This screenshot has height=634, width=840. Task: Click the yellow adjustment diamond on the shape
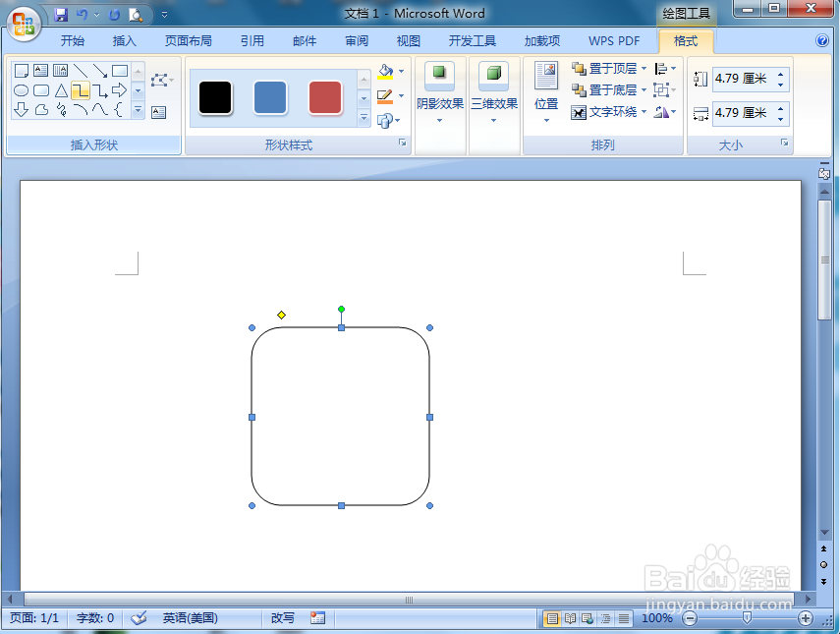281,315
